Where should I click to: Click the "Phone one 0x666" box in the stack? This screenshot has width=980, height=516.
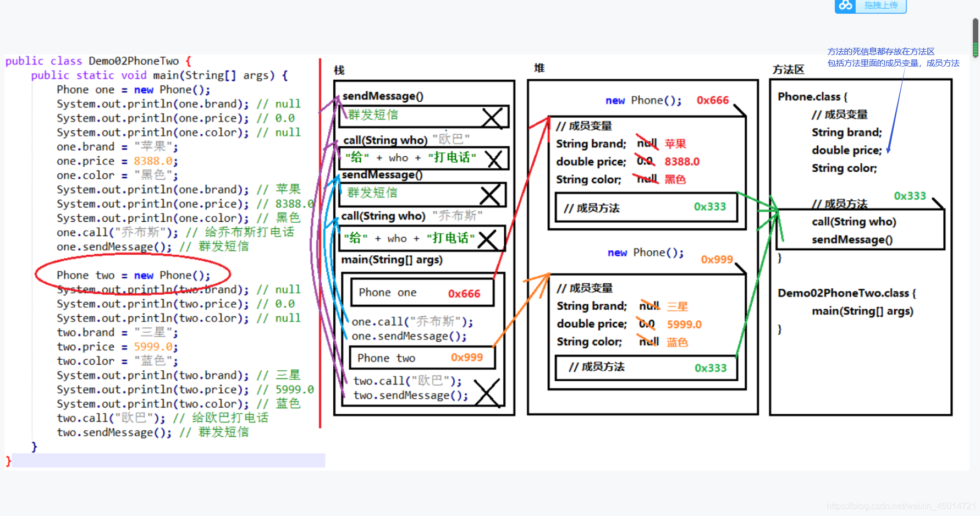click(422, 293)
